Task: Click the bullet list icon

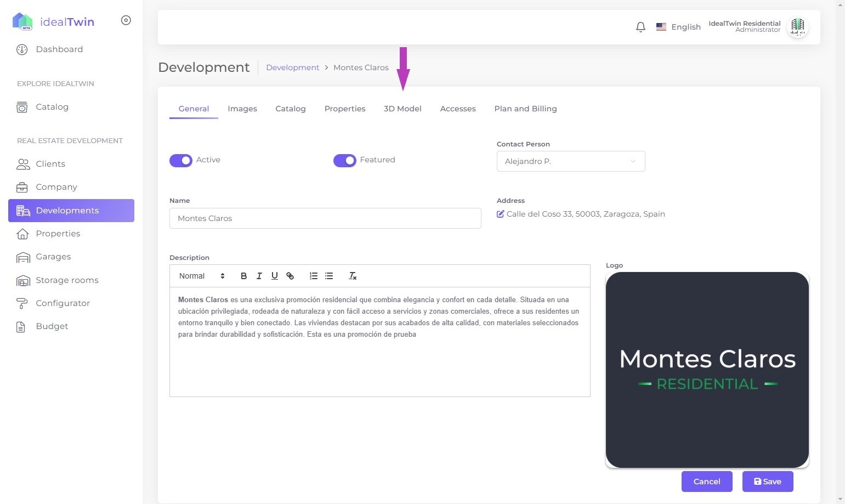Action: coord(329,276)
